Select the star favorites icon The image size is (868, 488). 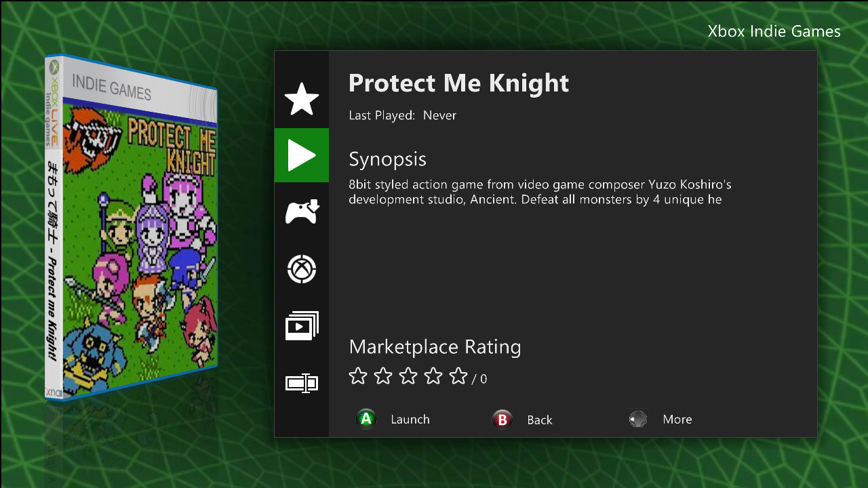point(302,100)
